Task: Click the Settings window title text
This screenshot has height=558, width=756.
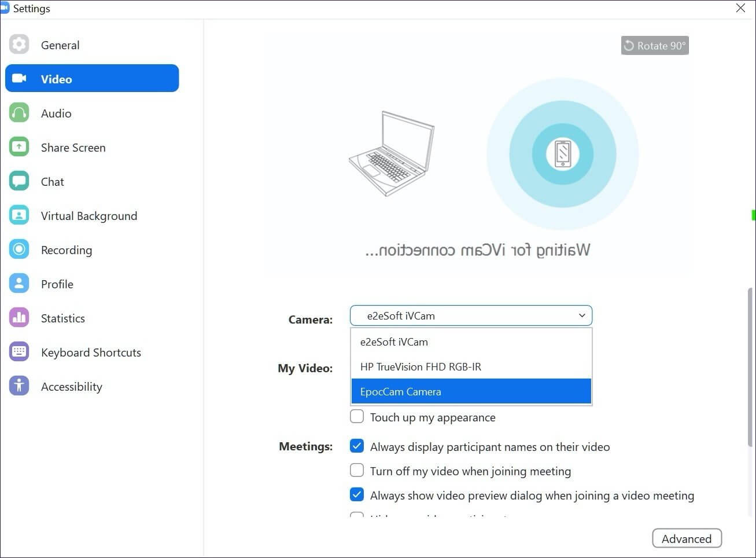Action: [x=32, y=9]
